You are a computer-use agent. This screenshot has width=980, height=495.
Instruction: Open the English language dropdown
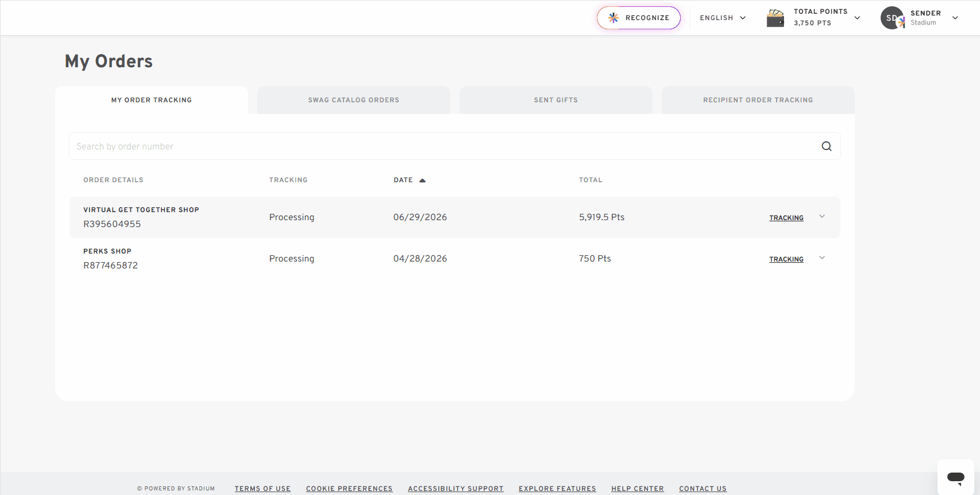coord(723,18)
